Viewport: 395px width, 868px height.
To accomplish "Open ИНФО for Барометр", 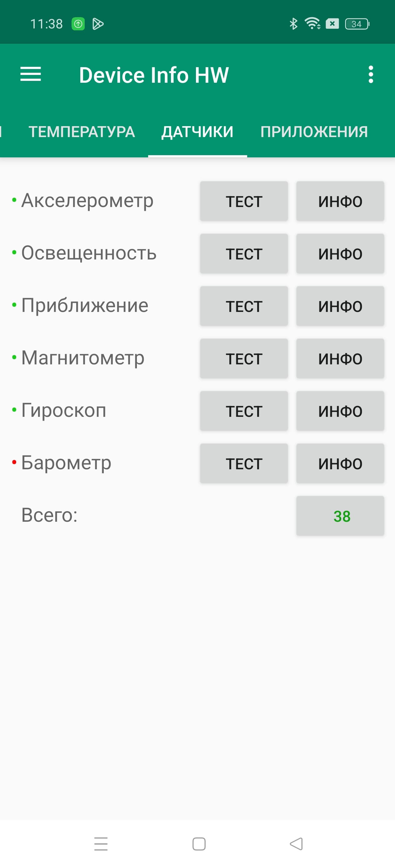I will (x=340, y=464).
